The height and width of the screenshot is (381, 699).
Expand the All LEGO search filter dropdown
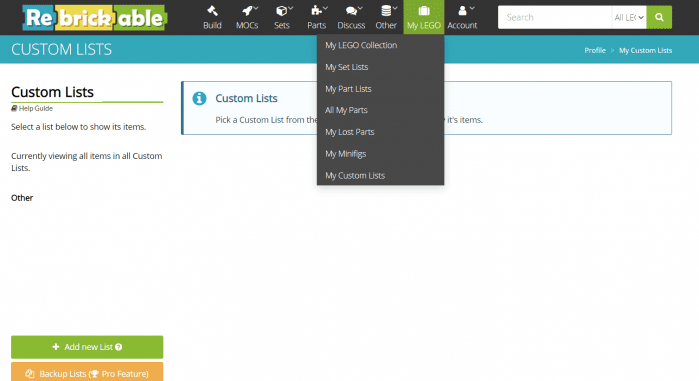[x=629, y=17]
